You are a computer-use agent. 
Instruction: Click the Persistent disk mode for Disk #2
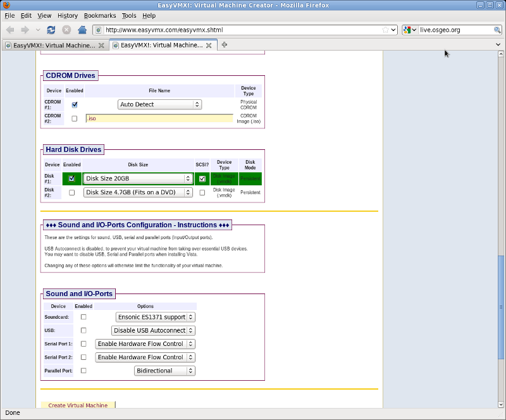(250, 192)
